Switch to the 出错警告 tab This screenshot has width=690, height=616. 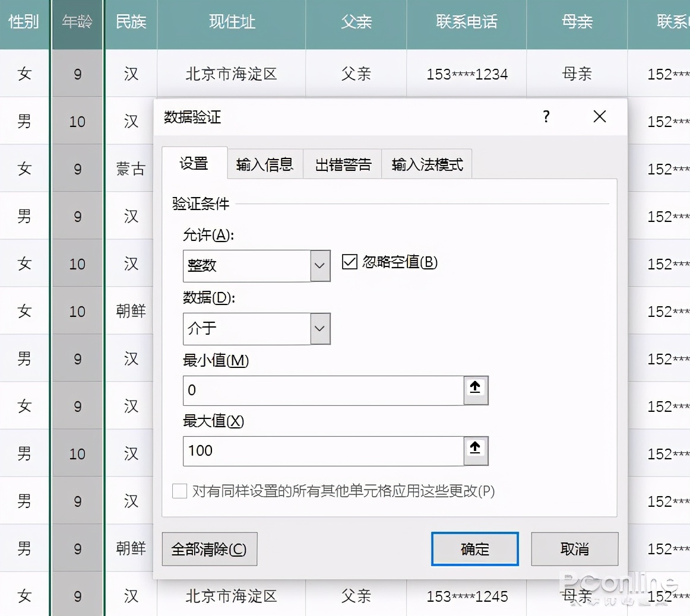click(342, 164)
